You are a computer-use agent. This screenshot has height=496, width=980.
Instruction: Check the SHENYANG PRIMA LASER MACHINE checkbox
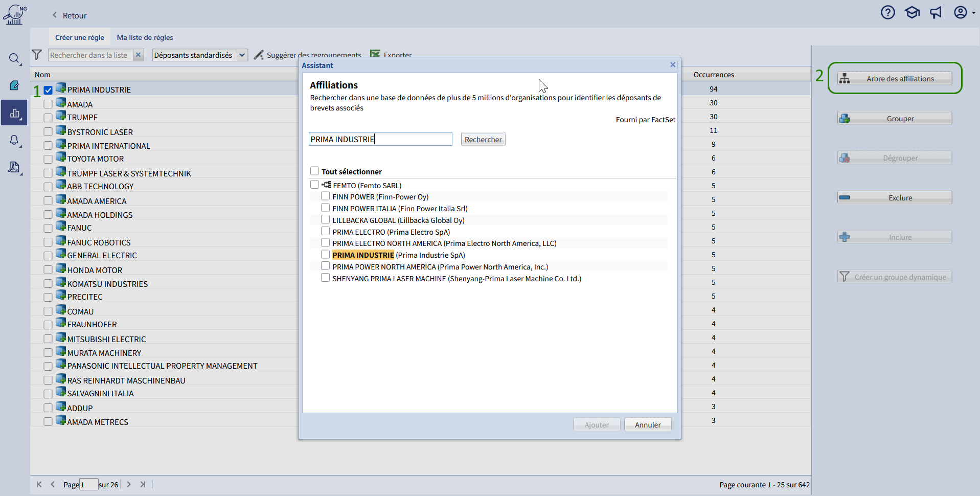point(325,278)
